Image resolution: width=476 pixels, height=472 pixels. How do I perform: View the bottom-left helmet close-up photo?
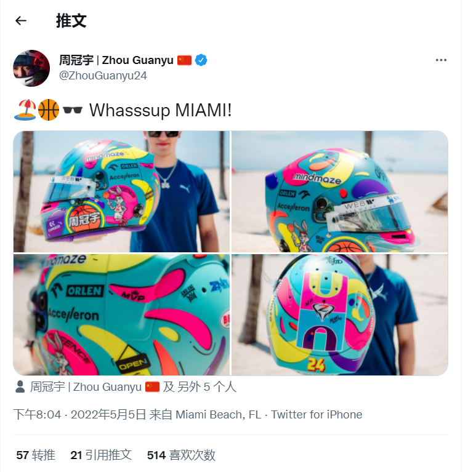[121, 314]
